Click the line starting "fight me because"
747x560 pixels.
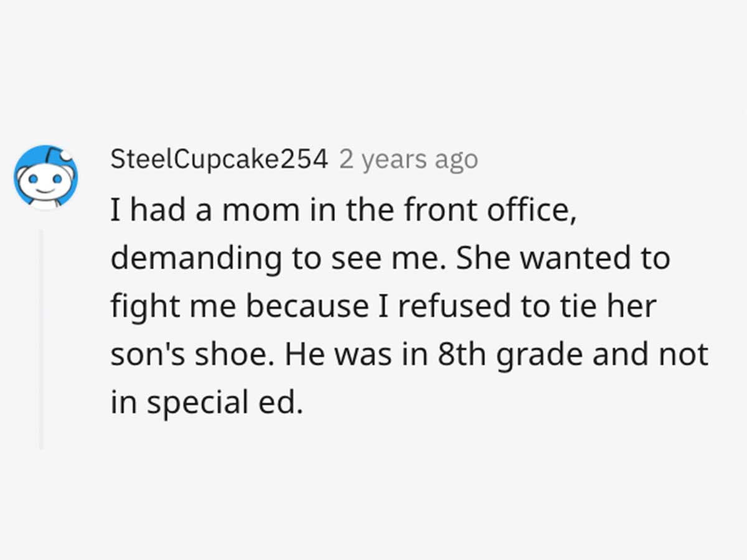coord(383,307)
